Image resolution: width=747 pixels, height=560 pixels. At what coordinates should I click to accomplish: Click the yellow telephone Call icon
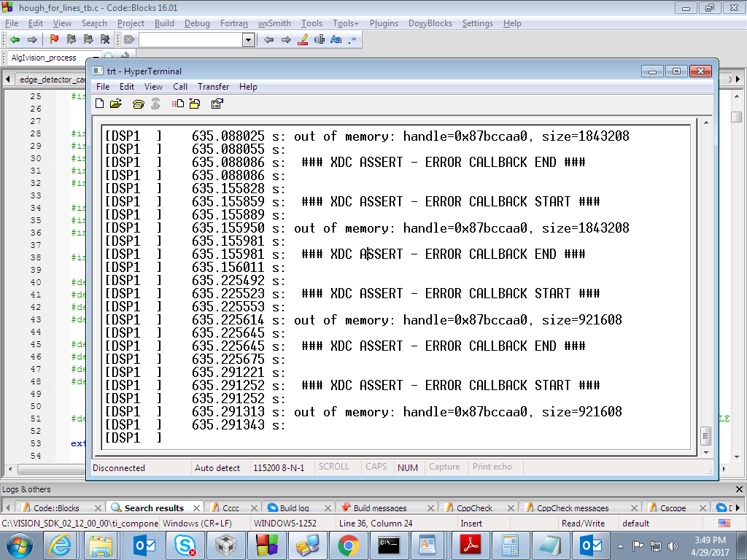tap(138, 104)
